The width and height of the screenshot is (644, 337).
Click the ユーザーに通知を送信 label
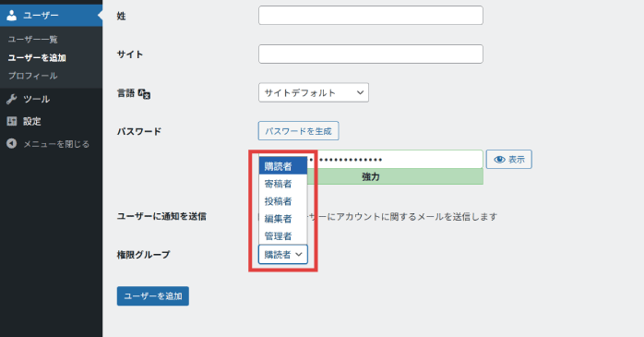pos(161,217)
